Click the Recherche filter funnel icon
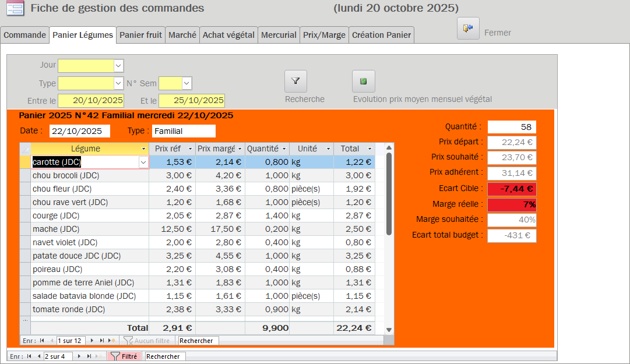 (295, 82)
